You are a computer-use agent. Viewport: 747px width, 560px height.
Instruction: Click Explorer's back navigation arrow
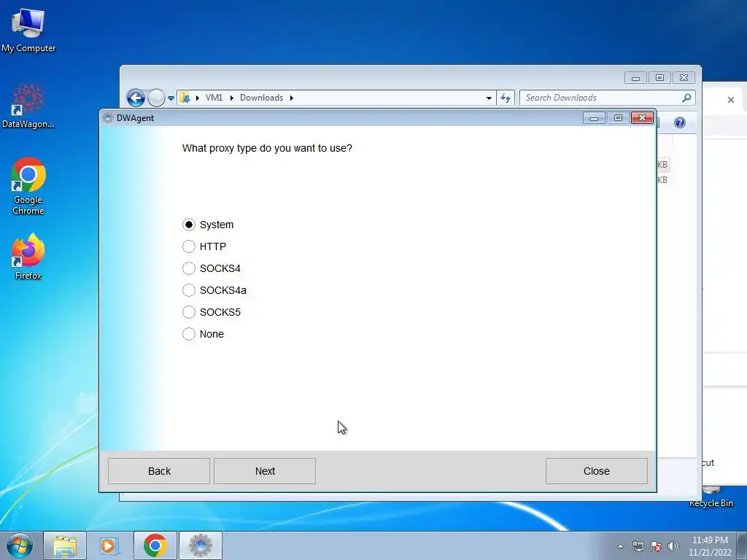[136, 98]
